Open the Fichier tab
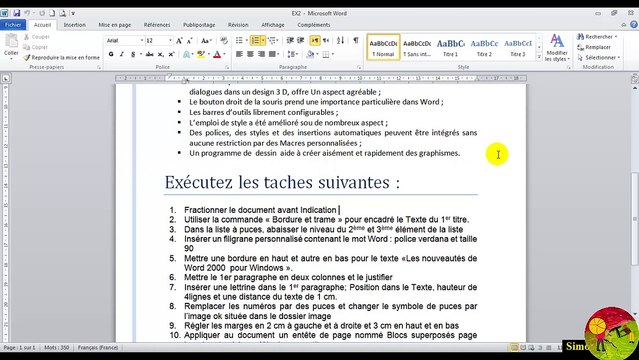 (x=13, y=25)
